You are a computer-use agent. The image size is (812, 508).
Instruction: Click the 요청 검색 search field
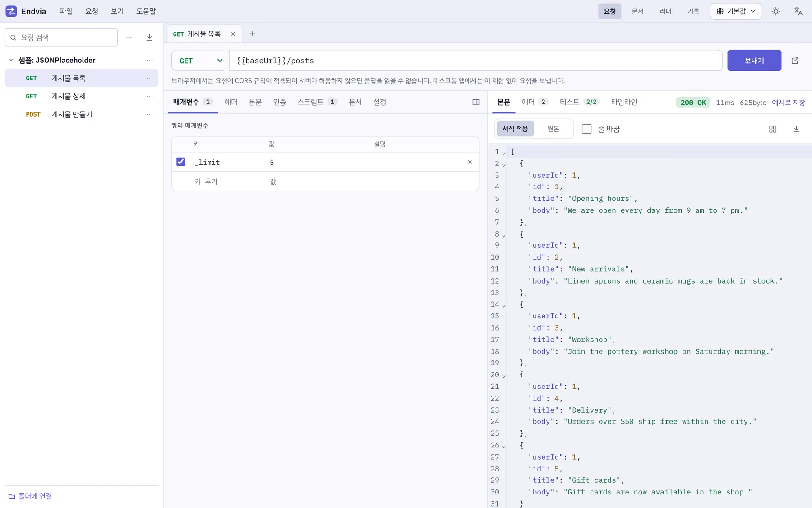[61, 37]
